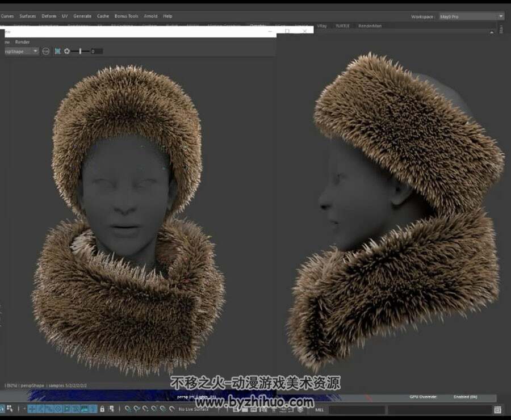Toggle the deformations selection mask
This screenshot has height=420, width=511.
pyautogui.click(x=67, y=409)
